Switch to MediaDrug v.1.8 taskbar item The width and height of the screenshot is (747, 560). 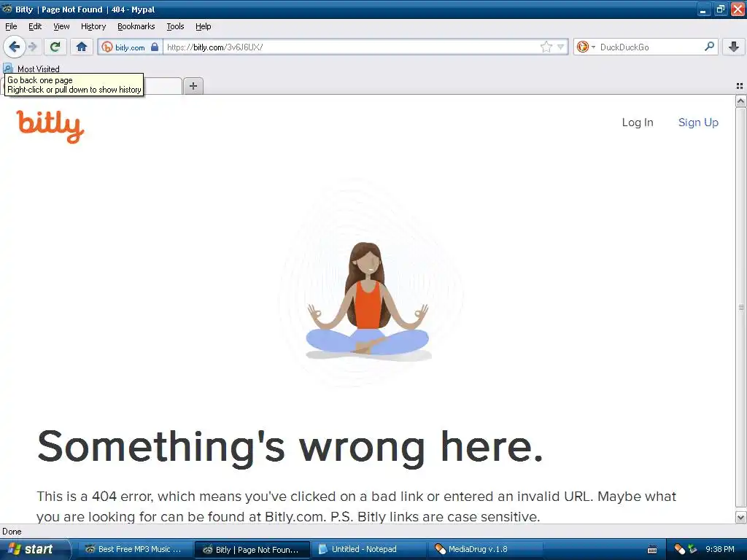(x=485, y=549)
